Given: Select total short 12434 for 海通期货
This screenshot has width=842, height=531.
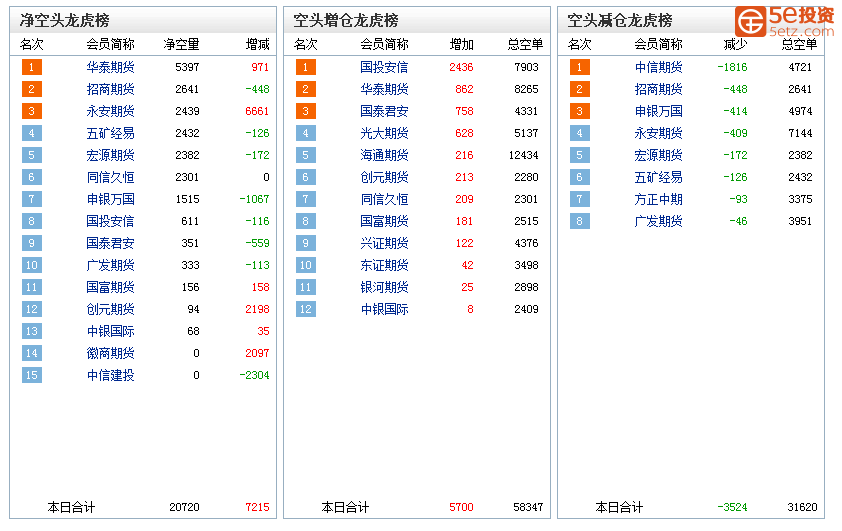Looking at the screenshot, I should pyautogui.click(x=524, y=155).
